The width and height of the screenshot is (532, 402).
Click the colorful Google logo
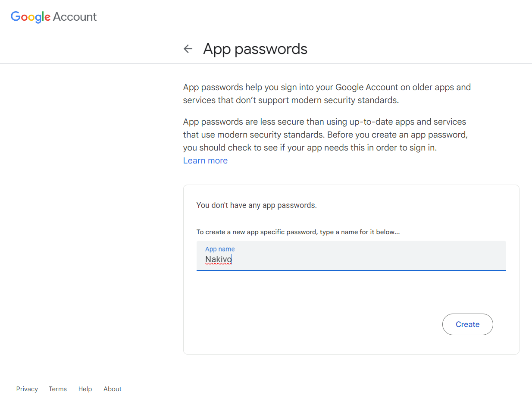31,17
